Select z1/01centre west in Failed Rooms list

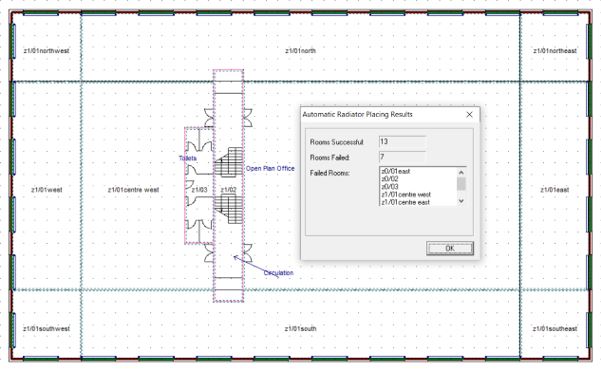406,194
